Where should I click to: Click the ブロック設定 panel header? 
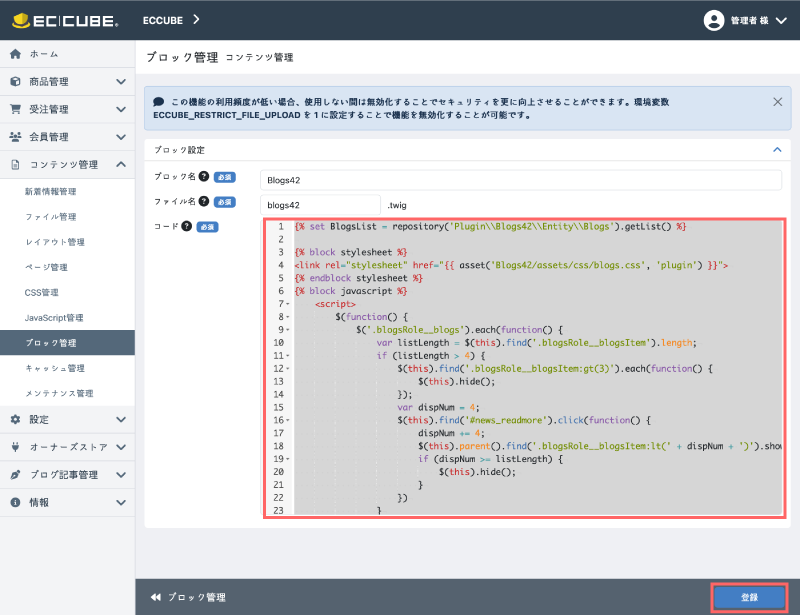(x=467, y=150)
